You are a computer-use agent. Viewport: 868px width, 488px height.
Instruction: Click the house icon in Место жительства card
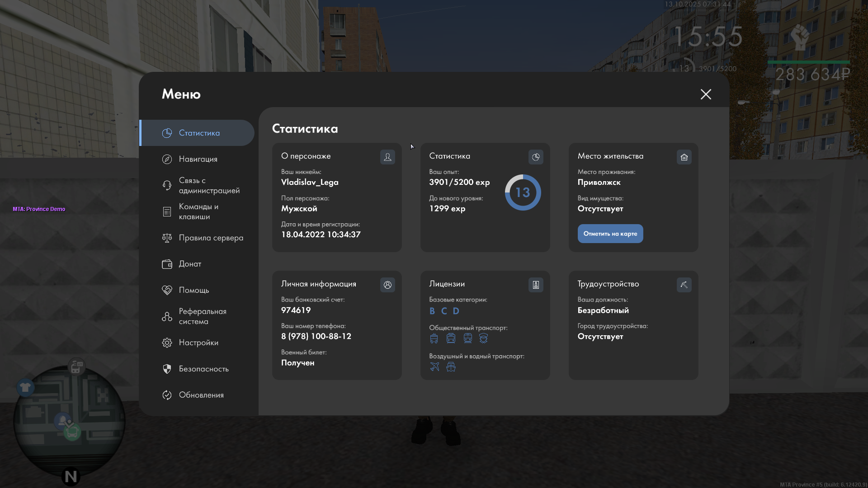(x=684, y=157)
